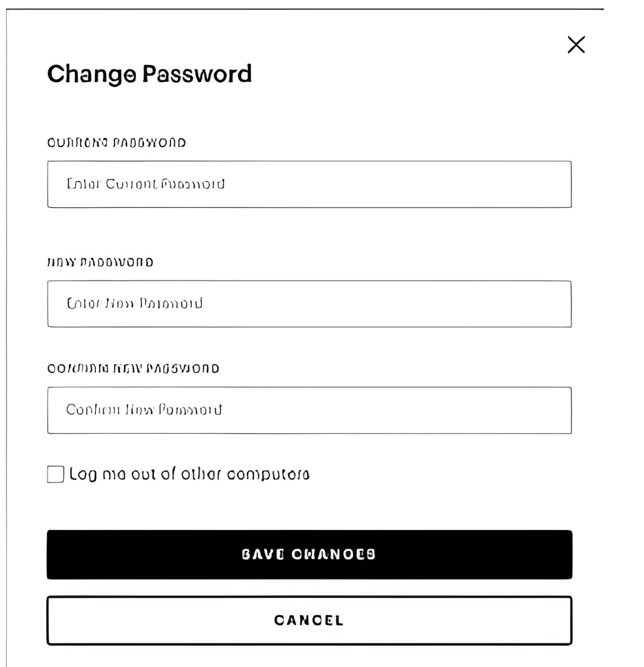This screenshot has width=644, height=667.
Task: Click the New Password field label
Action: click(101, 262)
